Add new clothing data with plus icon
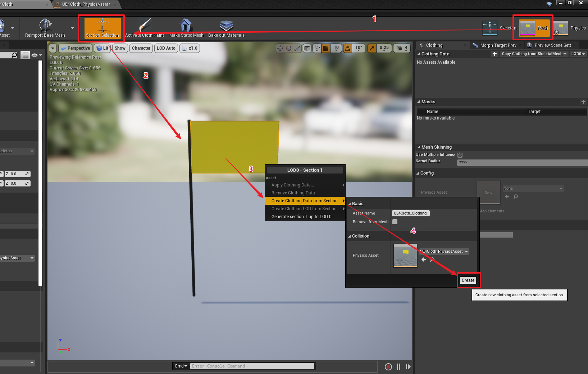 pos(494,54)
